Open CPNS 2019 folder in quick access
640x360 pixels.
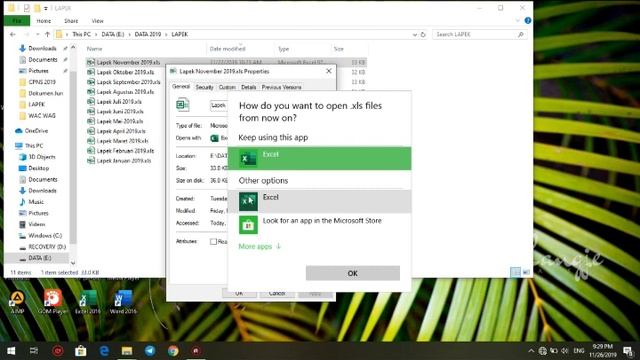pyautogui.click(x=42, y=82)
